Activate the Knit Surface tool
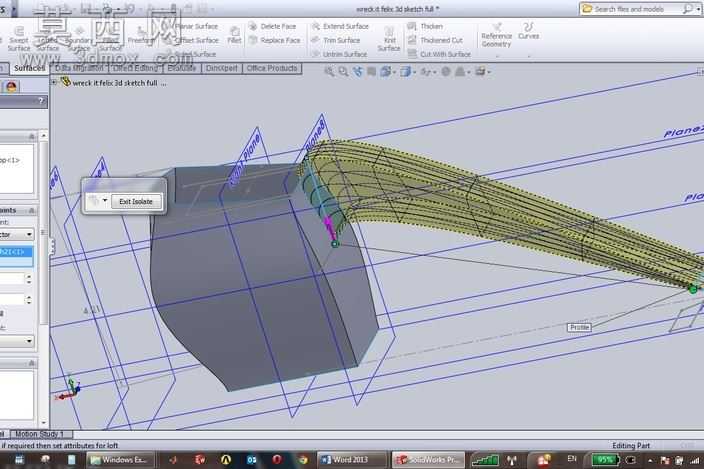This screenshot has width=704, height=469. [x=389, y=39]
